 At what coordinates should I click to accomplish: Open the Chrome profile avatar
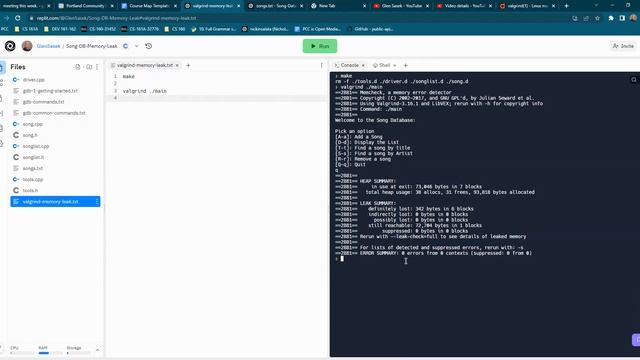633,18
